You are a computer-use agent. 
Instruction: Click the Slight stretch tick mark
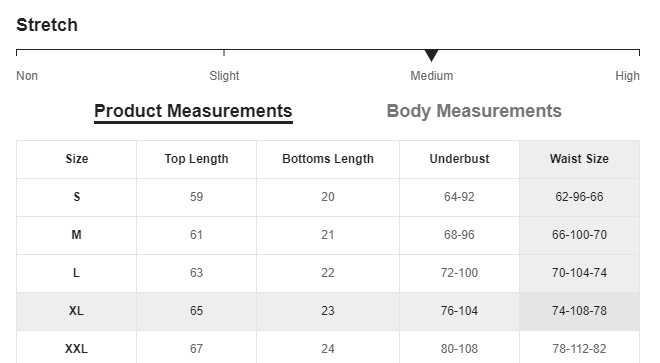click(224, 53)
